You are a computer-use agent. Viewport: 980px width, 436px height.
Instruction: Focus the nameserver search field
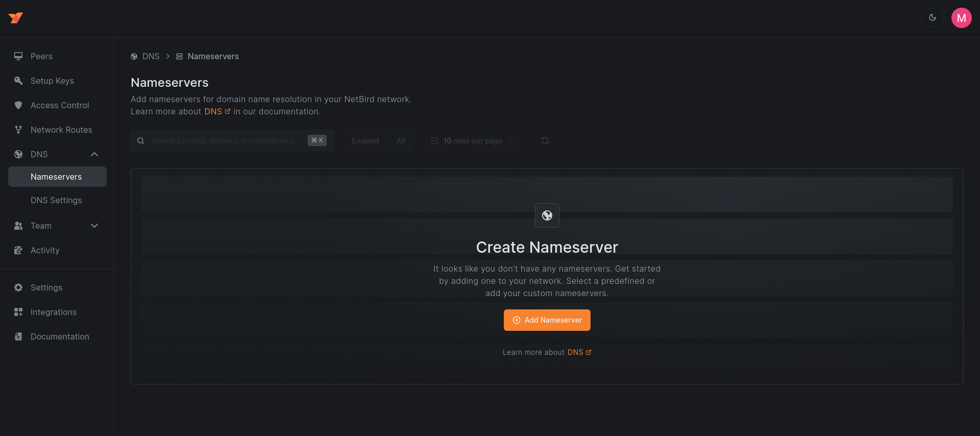(x=225, y=141)
